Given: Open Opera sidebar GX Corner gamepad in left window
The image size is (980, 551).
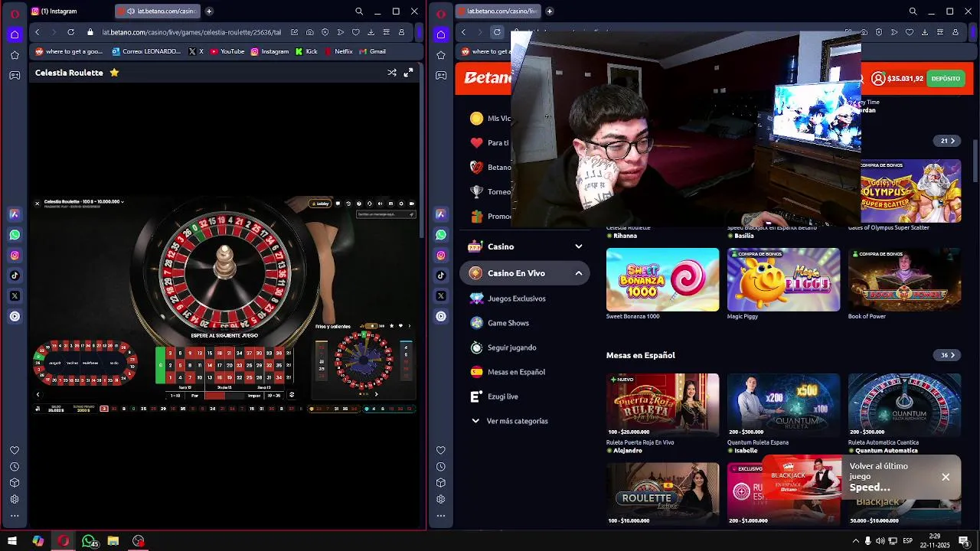Looking at the screenshot, I should 15,75.
